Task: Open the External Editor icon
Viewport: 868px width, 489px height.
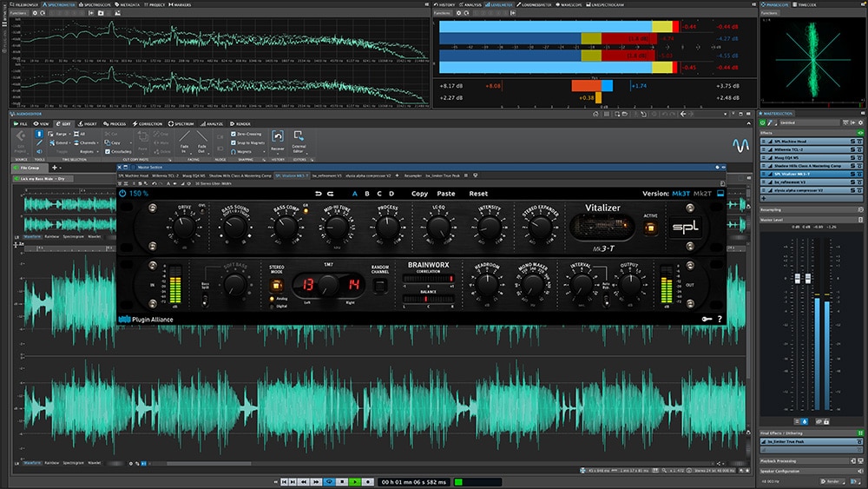Action: (299, 135)
